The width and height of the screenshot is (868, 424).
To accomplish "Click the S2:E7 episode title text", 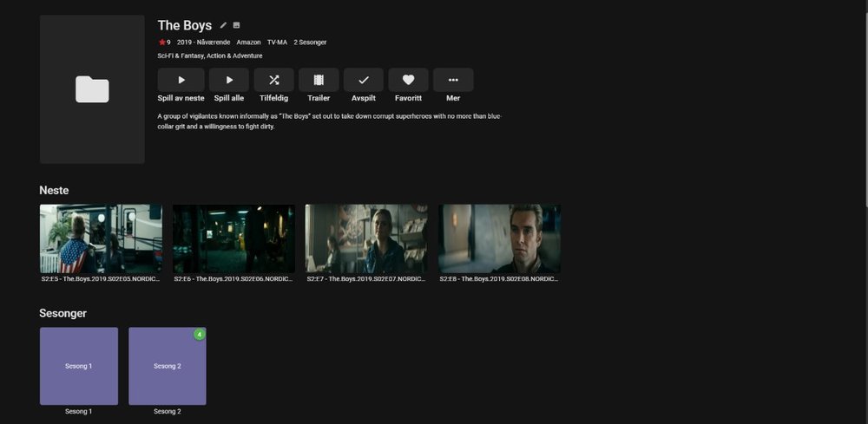I will pos(366,279).
